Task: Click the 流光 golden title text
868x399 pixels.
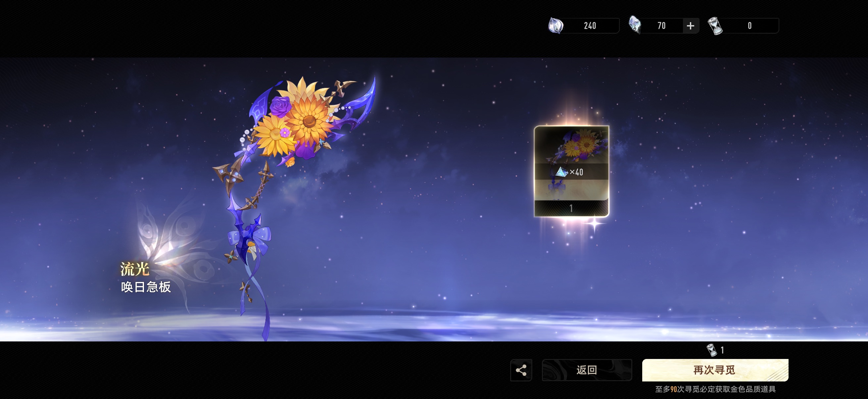Action: (x=135, y=269)
